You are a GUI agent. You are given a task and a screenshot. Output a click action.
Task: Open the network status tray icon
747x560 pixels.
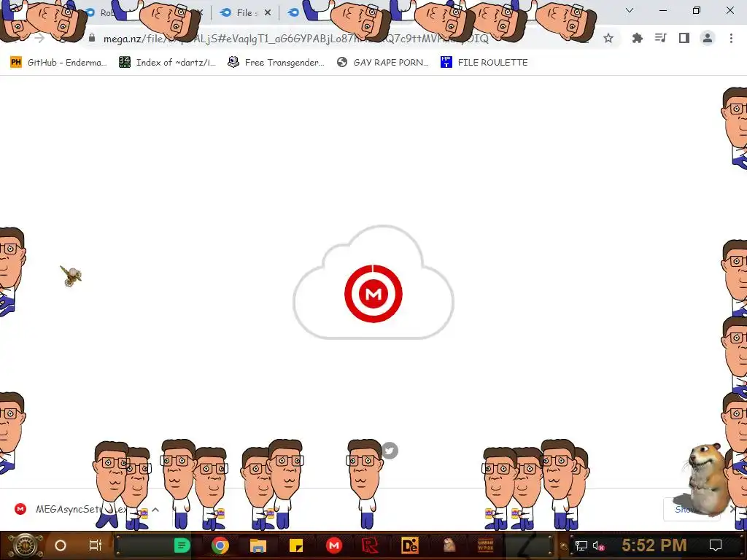point(581,545)
